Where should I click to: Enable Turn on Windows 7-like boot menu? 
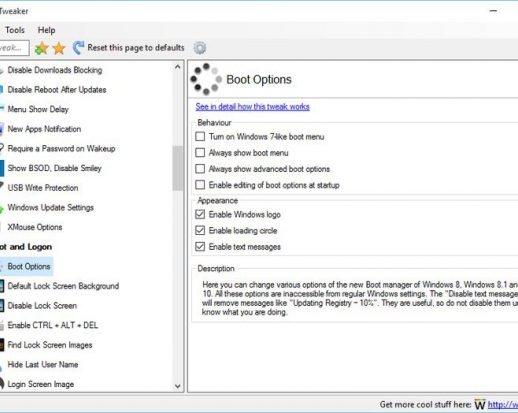click(x=200, y=136)
